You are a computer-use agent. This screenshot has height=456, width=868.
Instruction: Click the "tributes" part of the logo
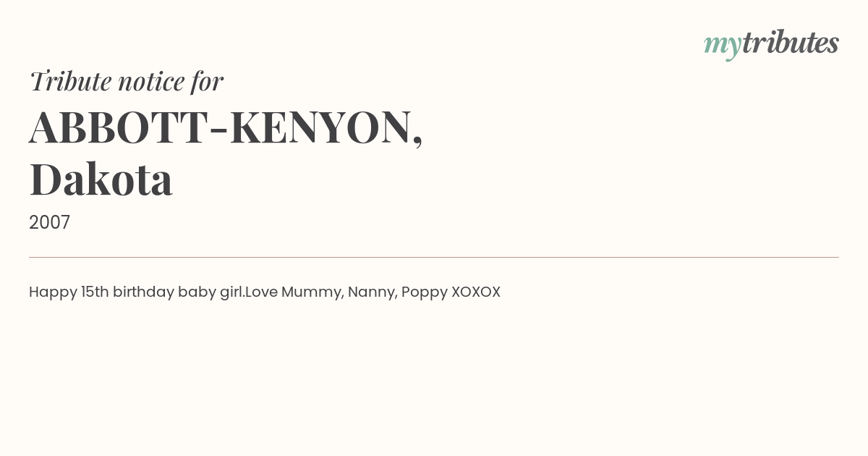click(790, 43)
